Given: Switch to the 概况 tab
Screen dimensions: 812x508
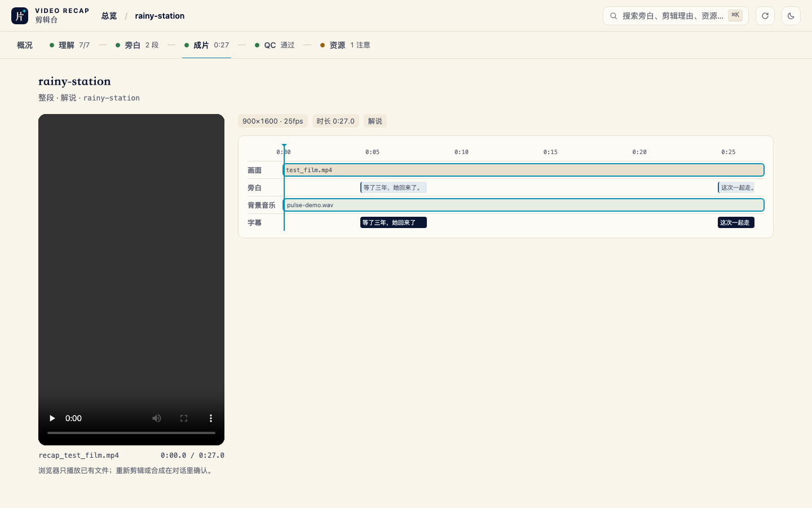Looking at the screenshot, I should point(25,45).
